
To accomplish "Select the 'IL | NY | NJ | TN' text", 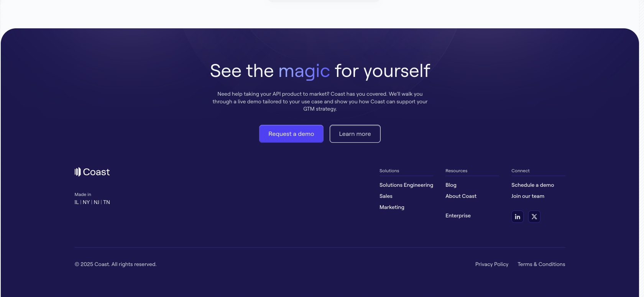I will pos(92,202).
